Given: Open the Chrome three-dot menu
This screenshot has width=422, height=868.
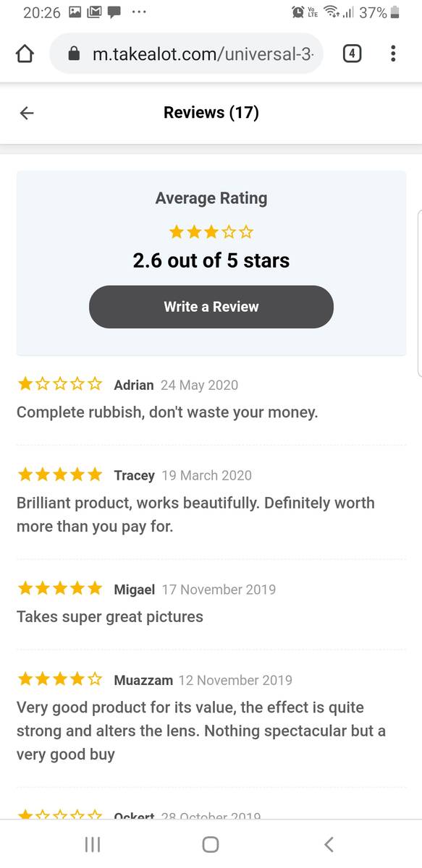Looking at the screenshot, I should click(x=393, y=54).
